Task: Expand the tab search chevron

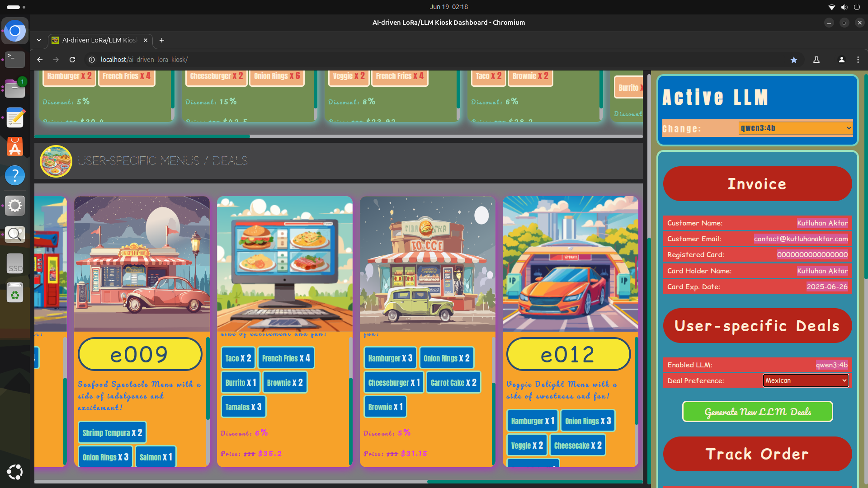Action: 39,40
